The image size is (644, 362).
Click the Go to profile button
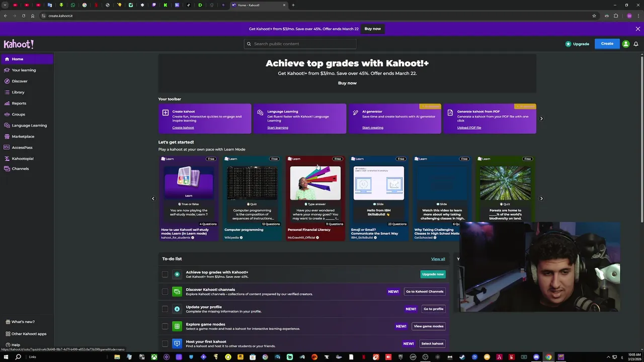click(433, 309)
